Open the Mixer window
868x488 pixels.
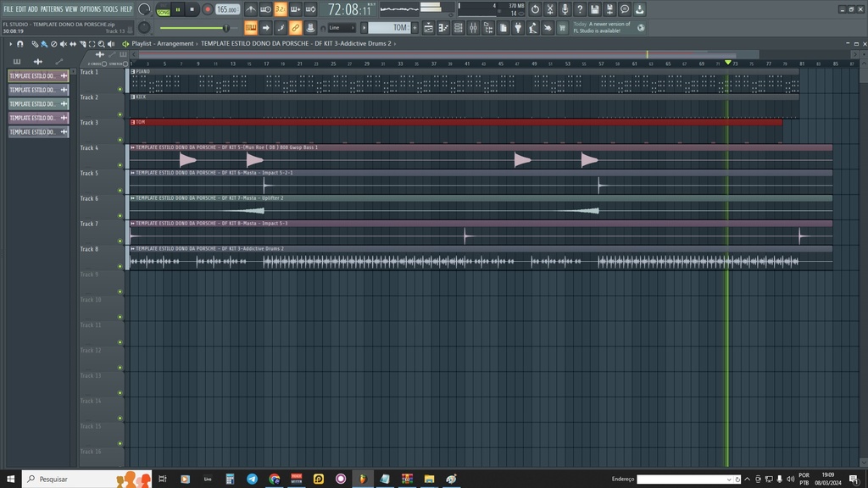(473, 28)
